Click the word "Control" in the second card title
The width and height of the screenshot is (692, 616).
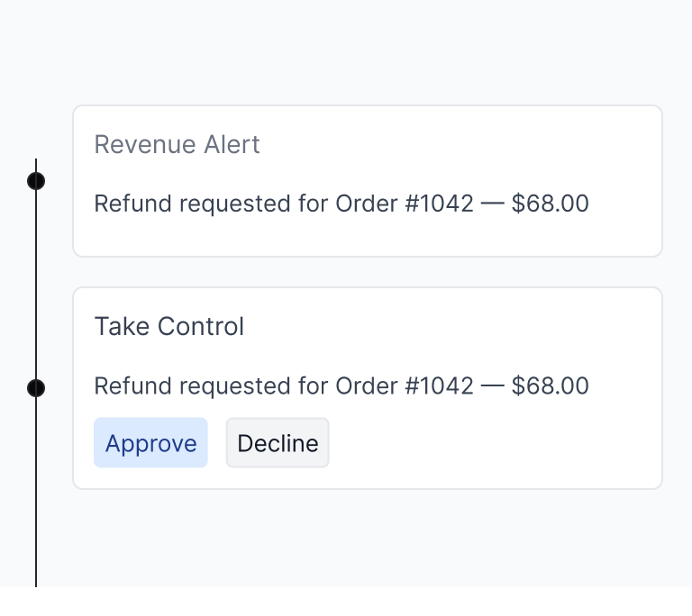pos(201,327)
